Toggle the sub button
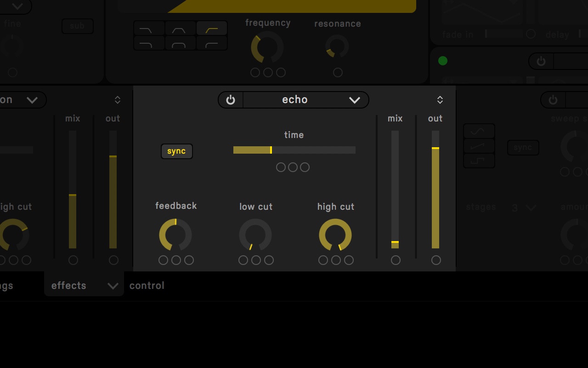The width and height of the screenshot is (588, 368). coord(78,26)
